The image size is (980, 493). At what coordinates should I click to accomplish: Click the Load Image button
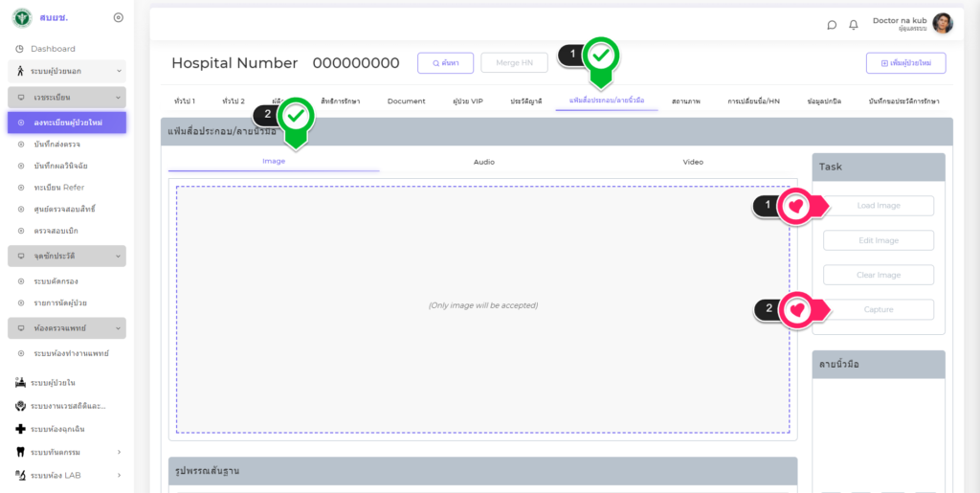tap(878, 206)
